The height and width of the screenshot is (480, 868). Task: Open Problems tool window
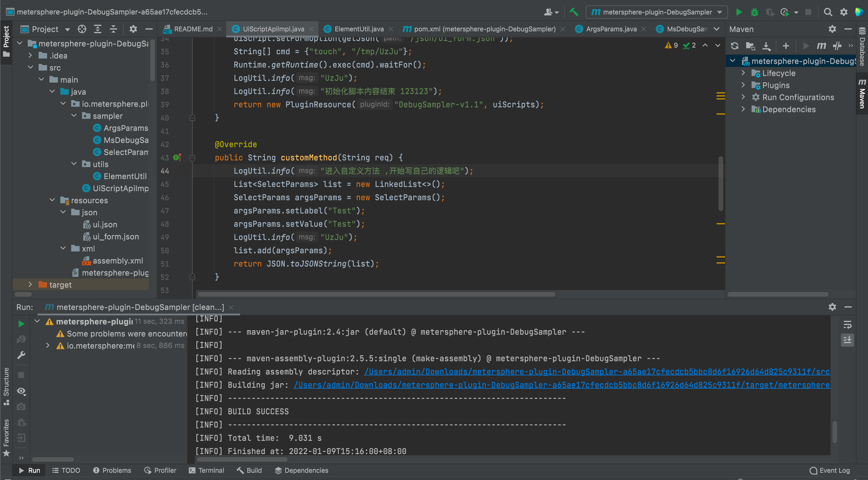(x=112, y=470)
